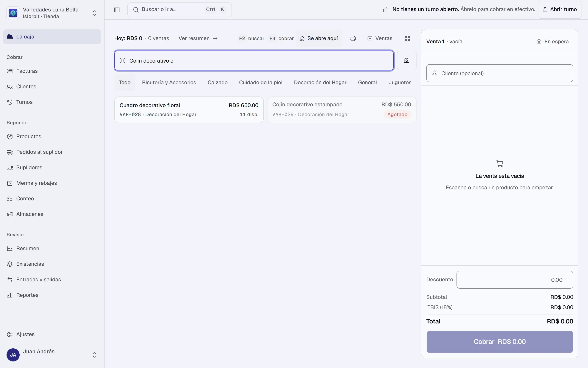Select Cuidado de la piel tab
The height and width of the screenshot is (368, 588).
pos(261,83)
